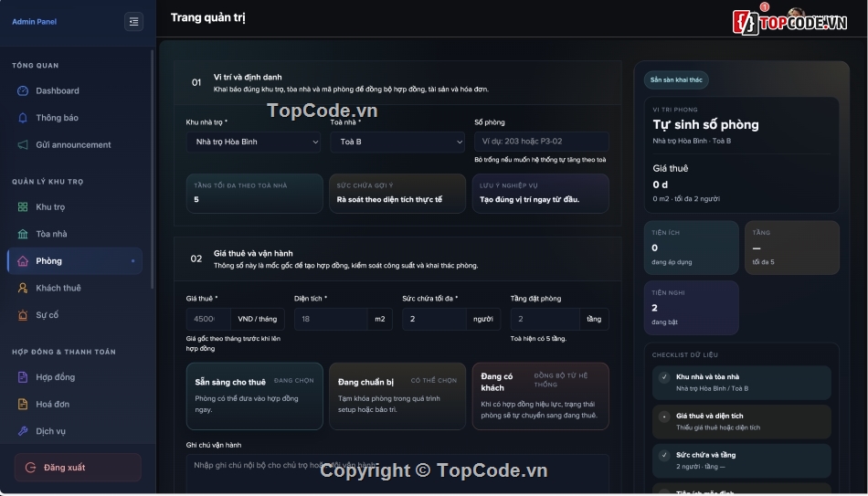
Task: Click the Diện tích m2 field
Action: 331,320
